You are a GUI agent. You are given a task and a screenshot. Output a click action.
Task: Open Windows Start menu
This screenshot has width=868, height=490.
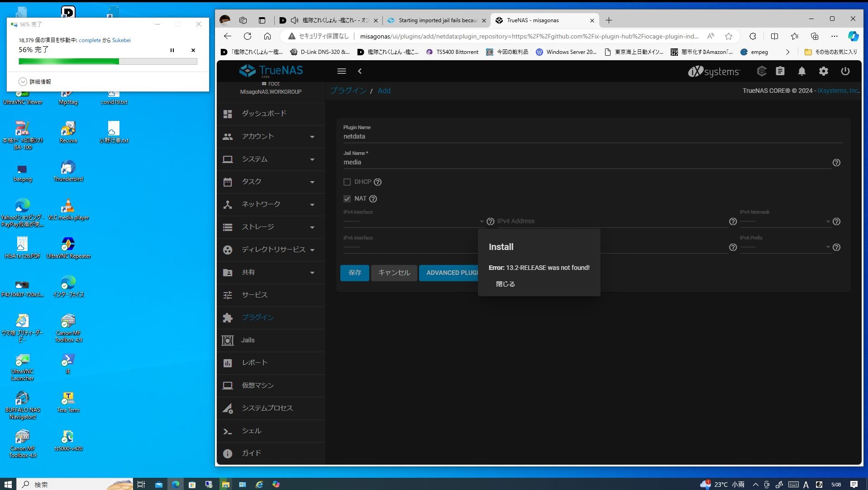[x=8, y=484]
